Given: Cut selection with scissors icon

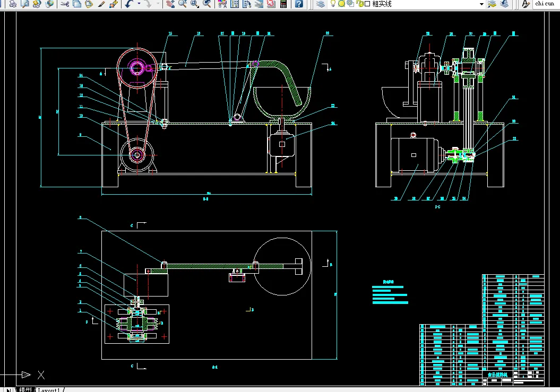Looking at the screenshot, I should click(x=65, y=4).
